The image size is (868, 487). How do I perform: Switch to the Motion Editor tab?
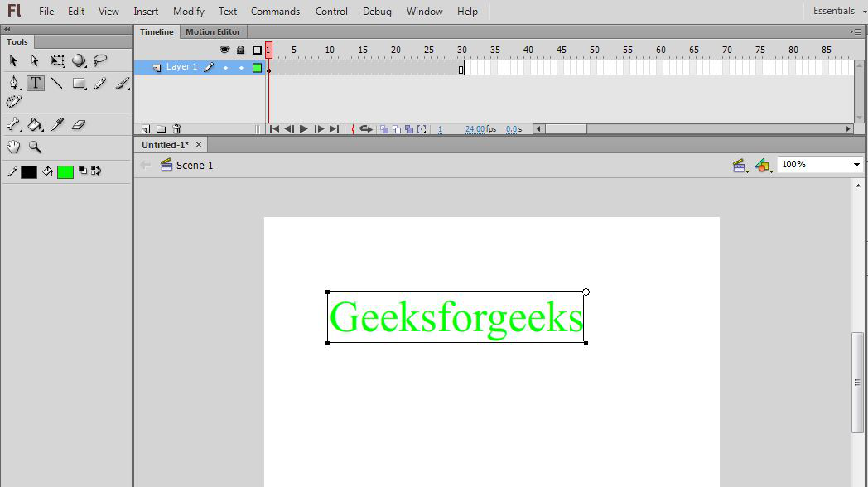pos(213,32)
